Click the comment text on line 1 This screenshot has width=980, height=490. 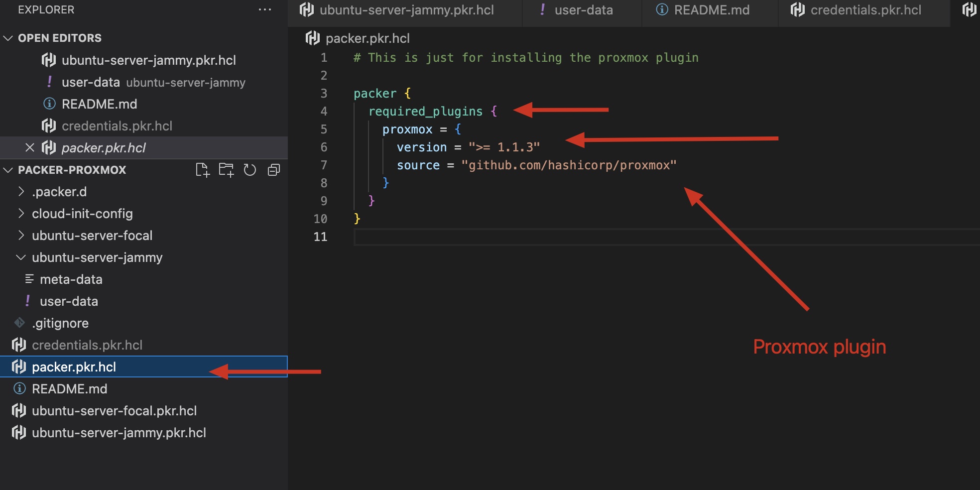click(526, 58)
